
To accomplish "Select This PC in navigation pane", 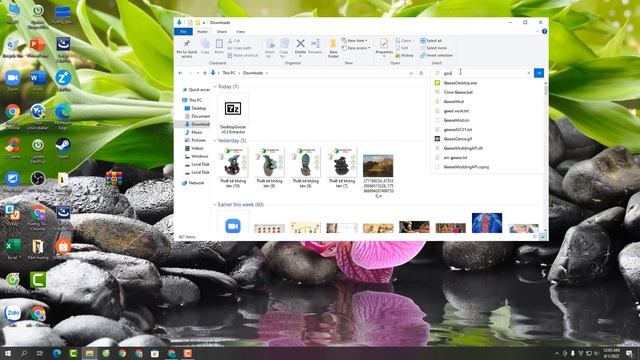I will tap(195, 100).
